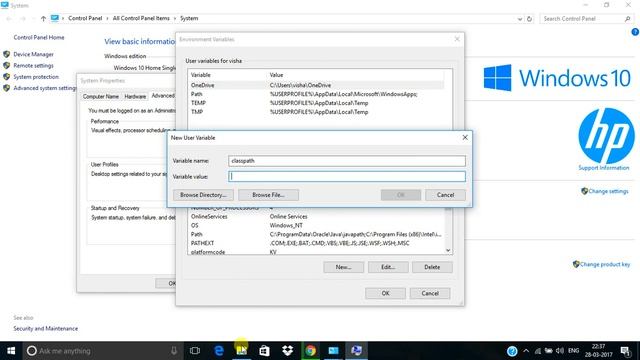Click the HP logo image
640x360 pixels.
[606, 136]
